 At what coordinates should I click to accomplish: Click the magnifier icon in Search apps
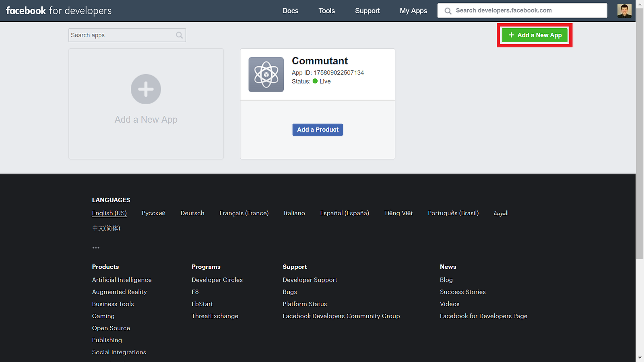coord(180,35)
